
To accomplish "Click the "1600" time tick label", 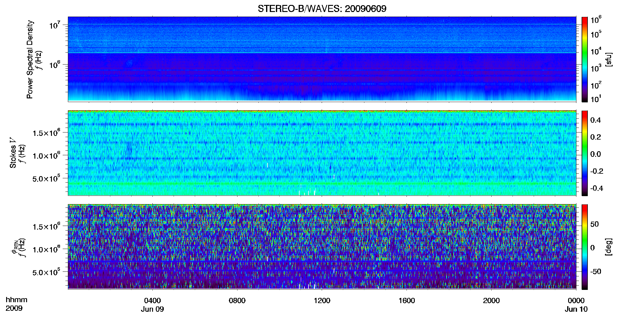I will [407, 300].
